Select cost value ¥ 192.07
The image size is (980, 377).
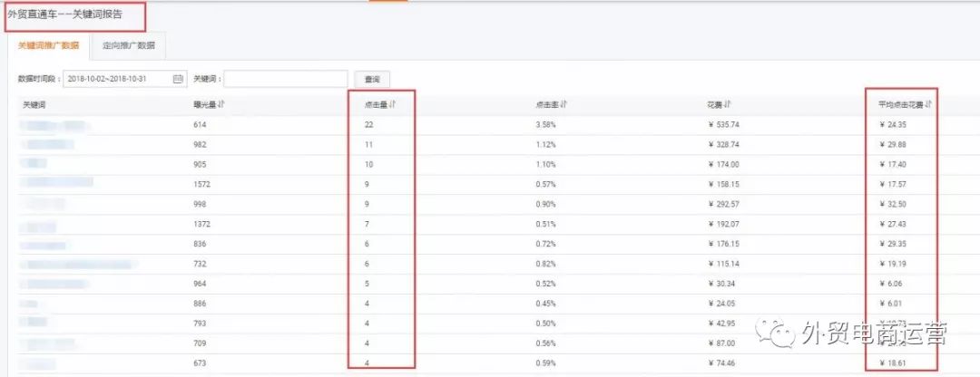coord(724,224)
